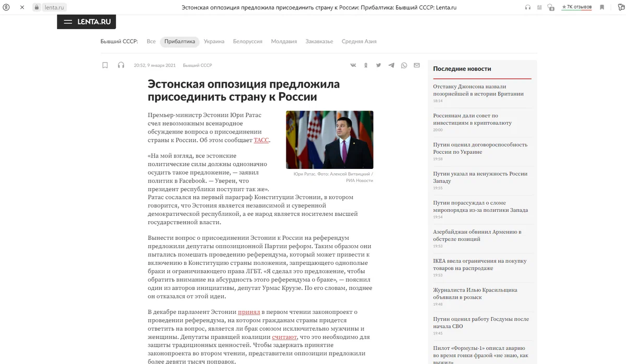This screenshot has height=364, width=626.
Task: Open the browser reader mode icon
Action: (x=540, y=7)
